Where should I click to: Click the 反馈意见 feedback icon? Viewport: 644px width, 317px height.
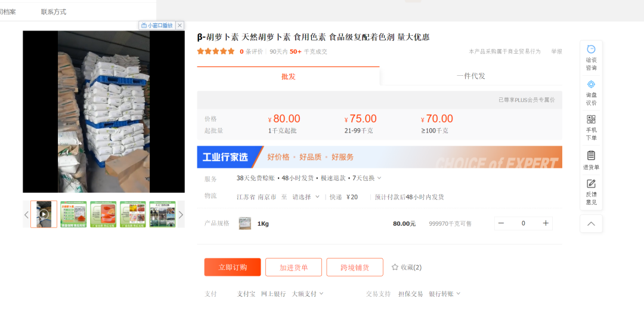coord(591,184)
